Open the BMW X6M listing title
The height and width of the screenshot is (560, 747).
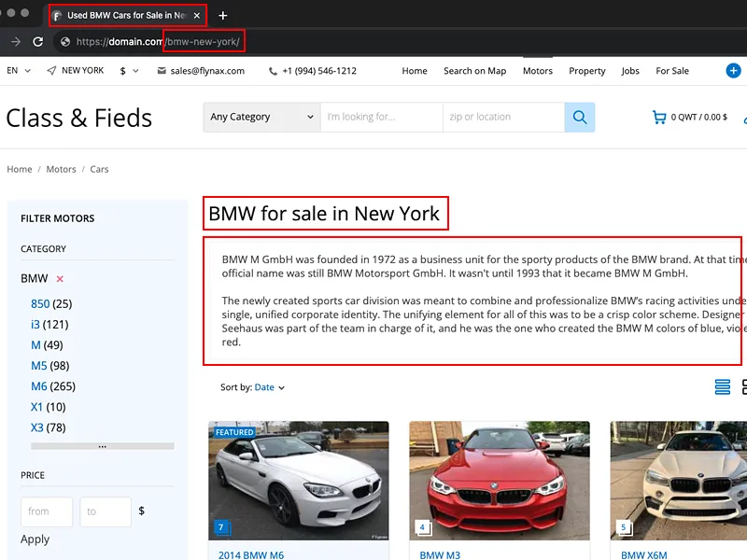[x=644, y=554]
